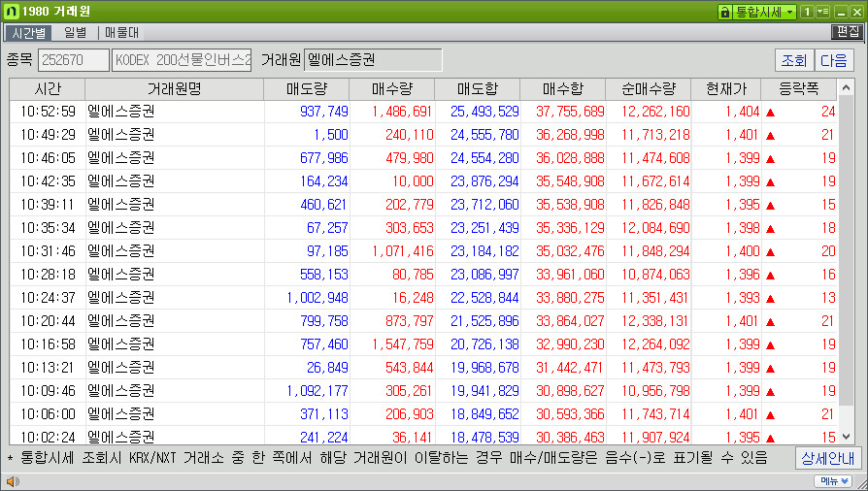
Task: Select the 10:28:18 time cell
Action: (x=48, y=275)
